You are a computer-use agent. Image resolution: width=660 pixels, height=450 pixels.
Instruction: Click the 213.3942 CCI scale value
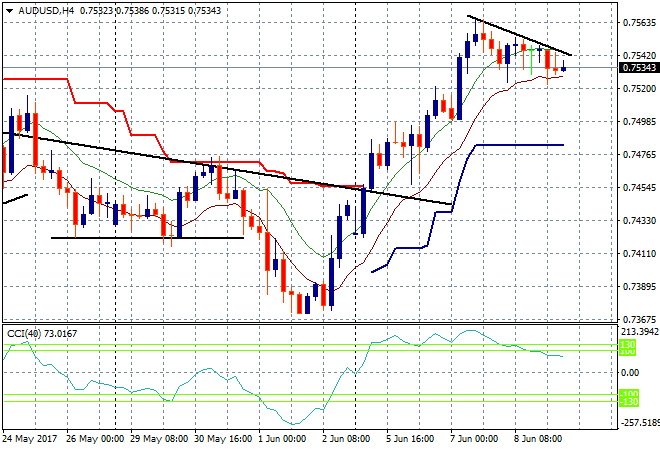point(640,332)
